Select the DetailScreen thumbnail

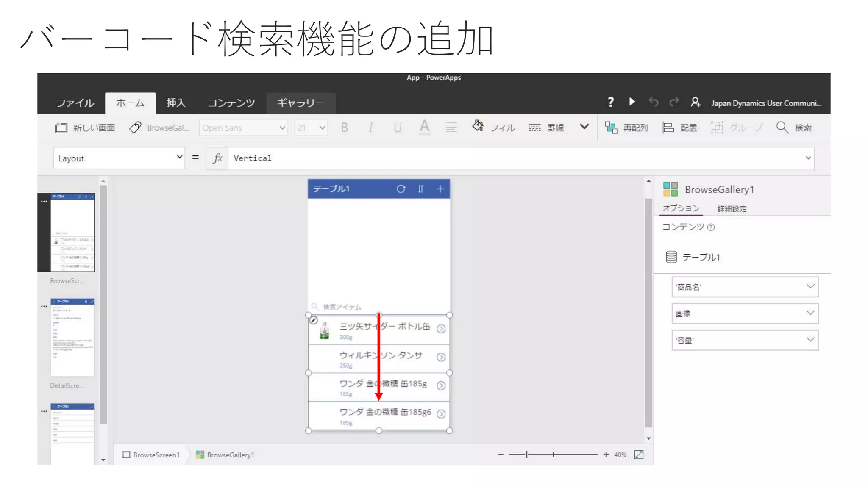(x=72, y=337)
